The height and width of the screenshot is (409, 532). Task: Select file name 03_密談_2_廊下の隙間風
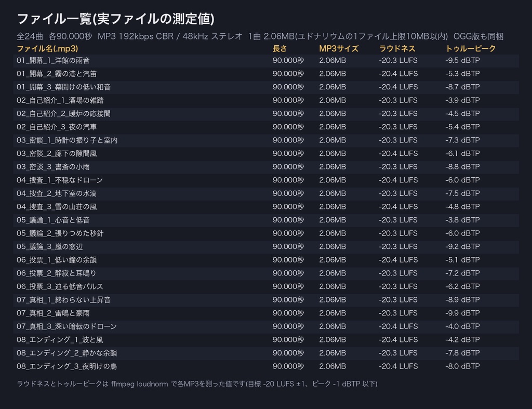pyautogui.click(x=57, y=153)
